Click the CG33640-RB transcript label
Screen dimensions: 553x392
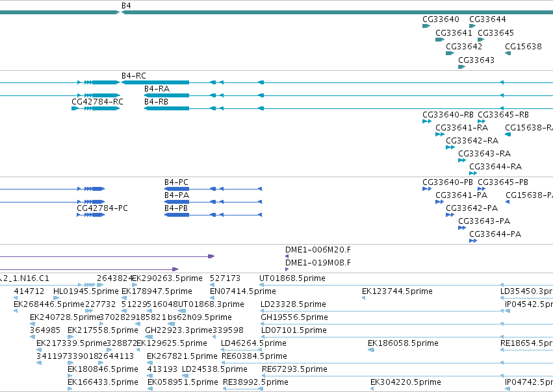(448, 115)
